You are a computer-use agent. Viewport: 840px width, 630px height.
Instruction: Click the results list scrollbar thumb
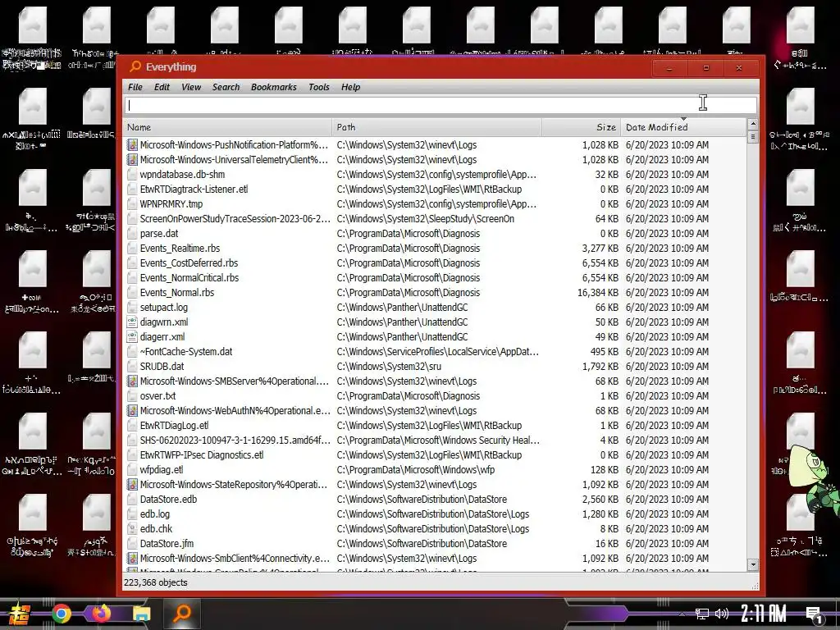(753, 137)
